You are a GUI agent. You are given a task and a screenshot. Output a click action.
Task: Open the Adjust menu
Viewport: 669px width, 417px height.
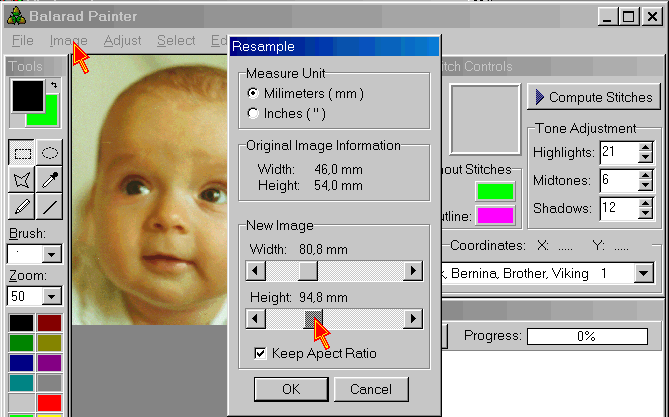click(122, 41)
